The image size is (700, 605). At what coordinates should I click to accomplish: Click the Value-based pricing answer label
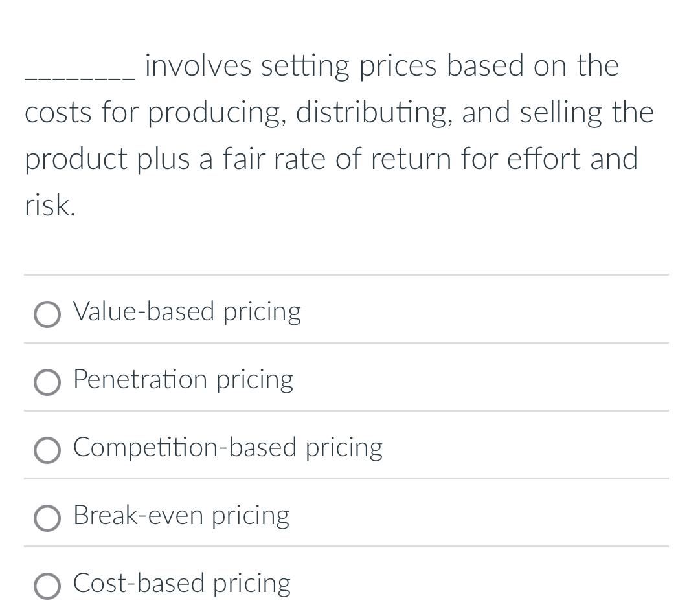(186, 313)
